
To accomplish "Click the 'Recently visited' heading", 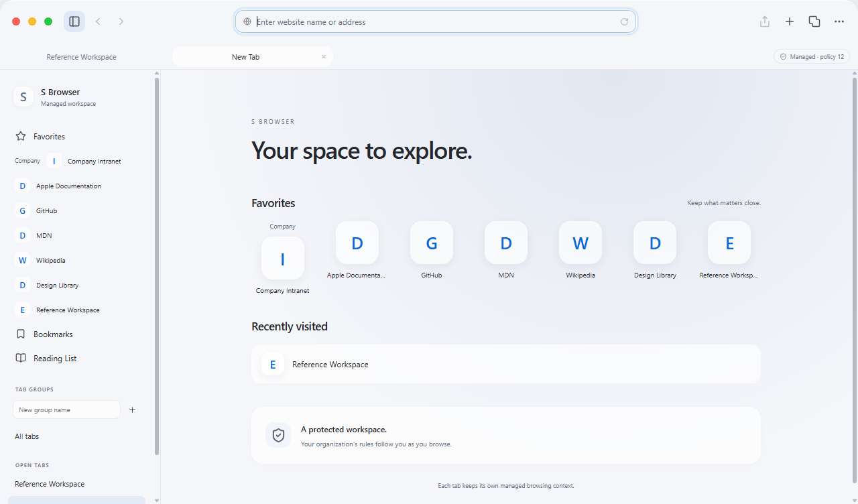I will [x=290, y=326].
